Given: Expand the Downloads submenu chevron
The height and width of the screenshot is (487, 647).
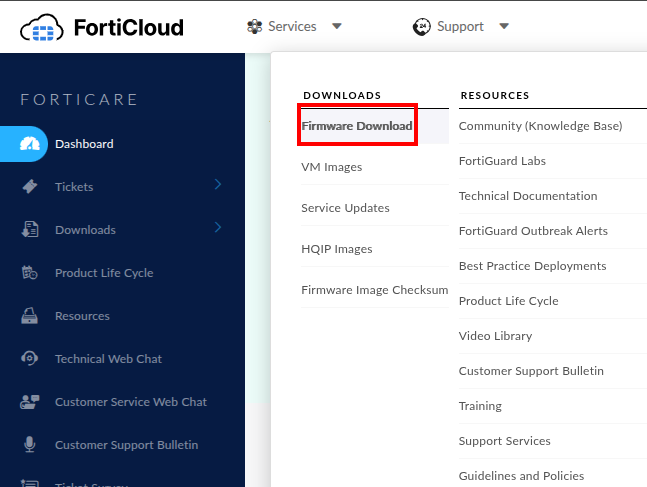Looking at the screenshot, I should pyautogui.click(x=218, y=228).
